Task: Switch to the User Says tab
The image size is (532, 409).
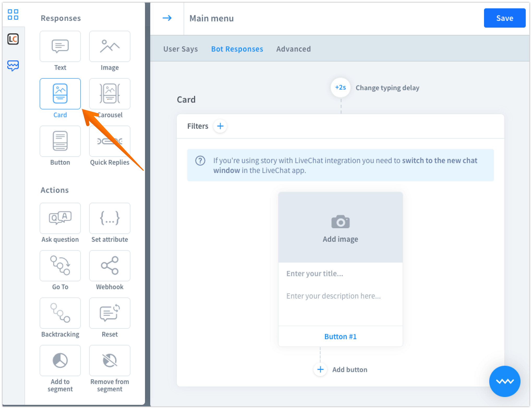Action: [180, 49]
